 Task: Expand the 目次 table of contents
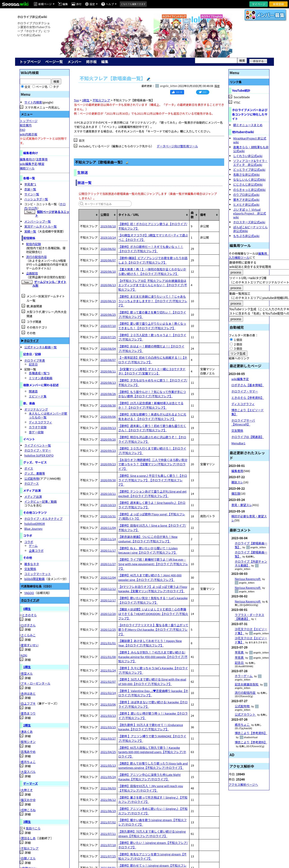pyautogui.click(x=76, y=140)
